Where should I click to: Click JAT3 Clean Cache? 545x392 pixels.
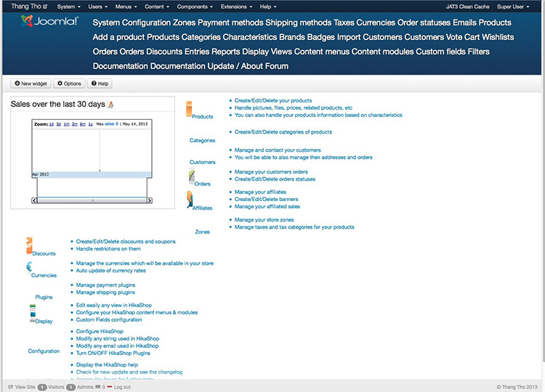coord(467,7)
